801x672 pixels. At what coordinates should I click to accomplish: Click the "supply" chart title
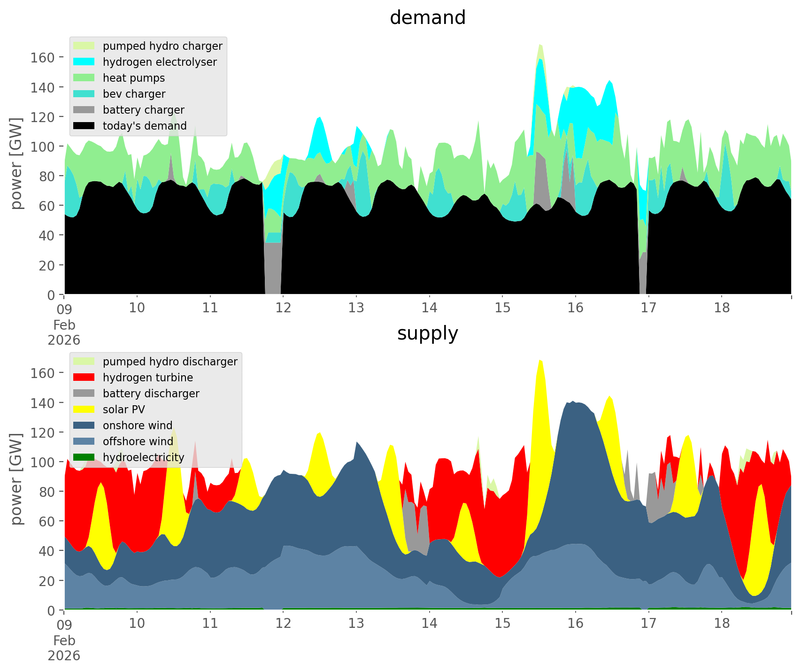427,333
